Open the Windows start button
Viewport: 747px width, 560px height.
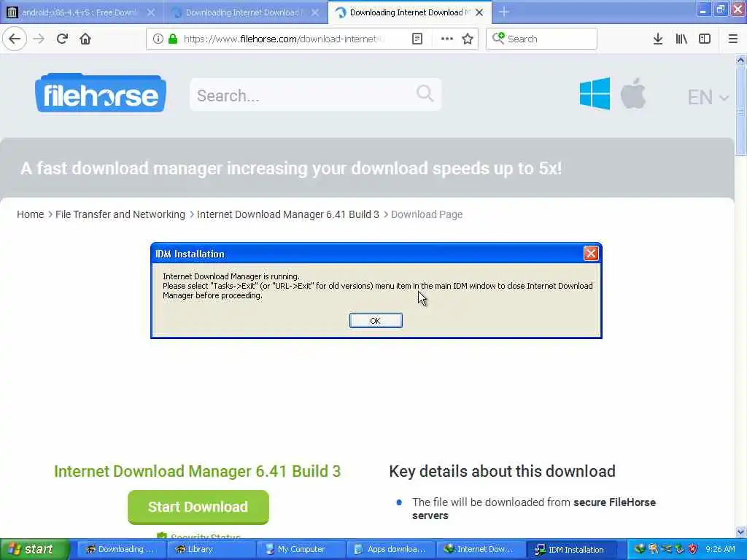(35, 549)
